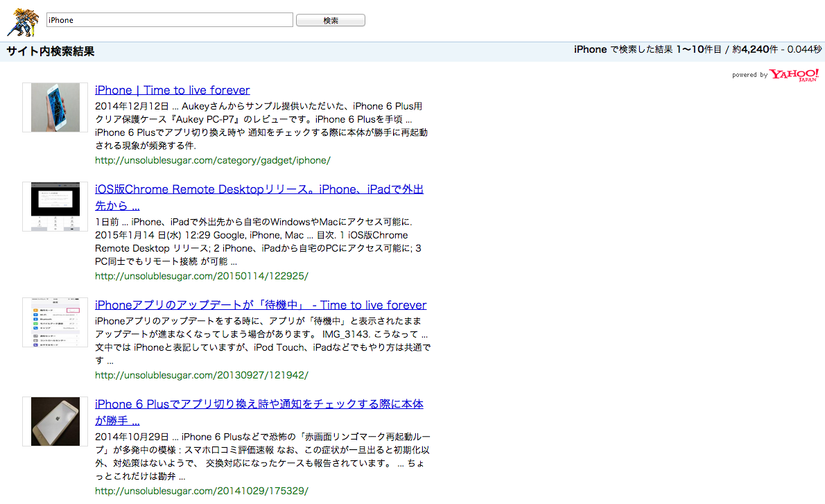Click the snippet starting 2014年12月12日
Screen dimensions: 825x504
(x=261, y=125)
